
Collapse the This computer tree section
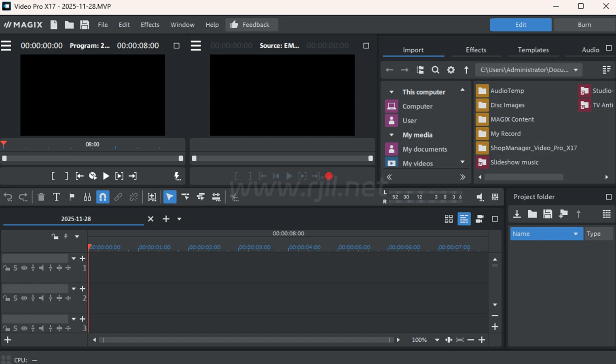coord(391,92)
